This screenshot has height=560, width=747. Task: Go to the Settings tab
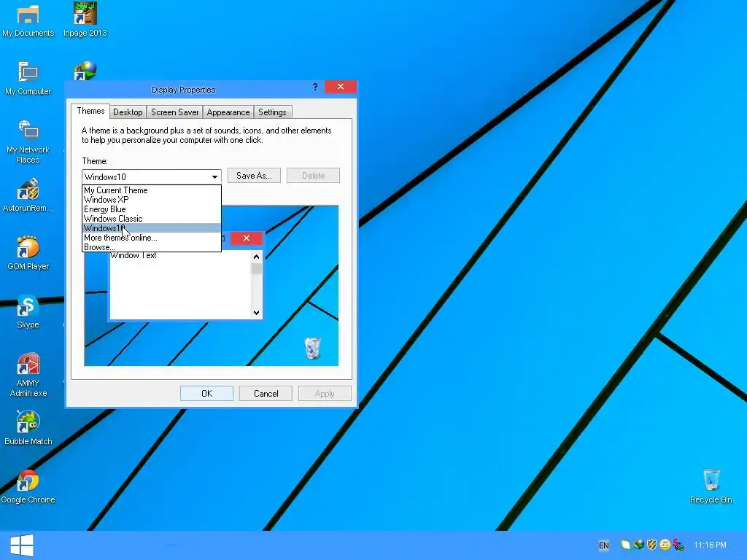pos(272,112)
